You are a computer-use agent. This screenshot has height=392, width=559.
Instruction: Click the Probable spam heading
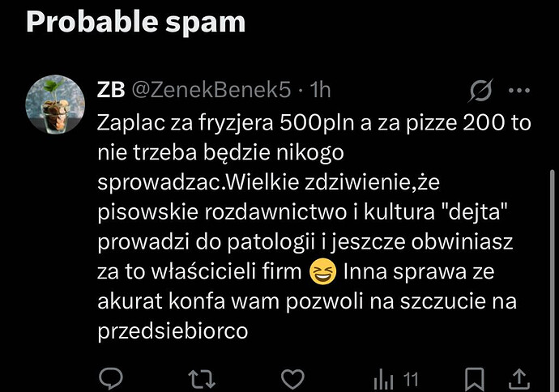(136, 22)
